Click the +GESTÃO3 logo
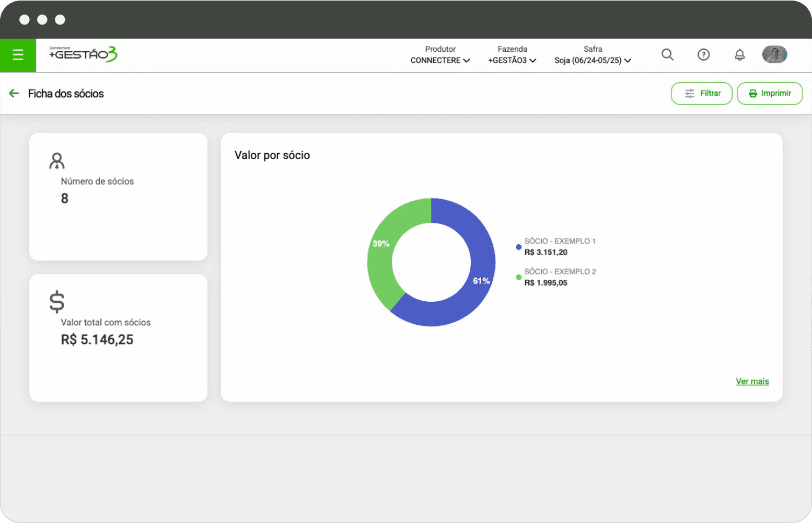The width and height of the screenshot is (812, 523). (83, 54)
